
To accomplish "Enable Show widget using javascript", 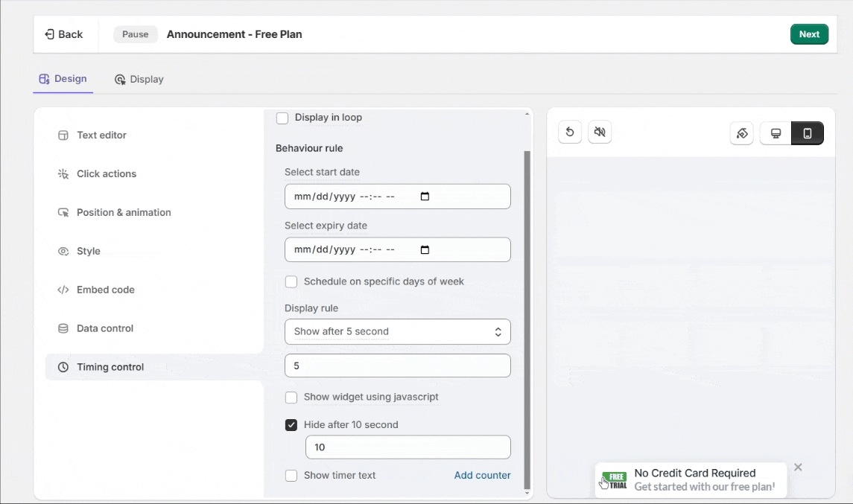I will point(291,398).
